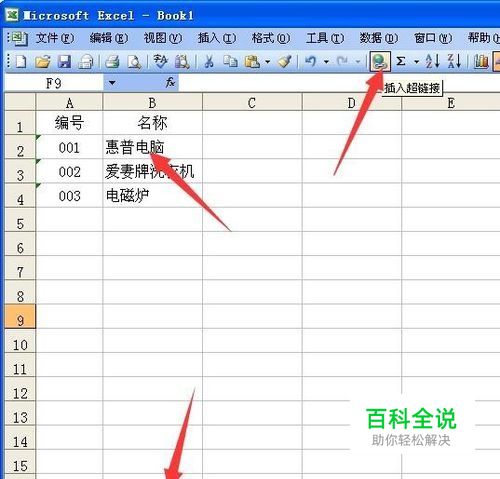
Task: Open the 窗口(W) menu
Action: click(433, 38)
